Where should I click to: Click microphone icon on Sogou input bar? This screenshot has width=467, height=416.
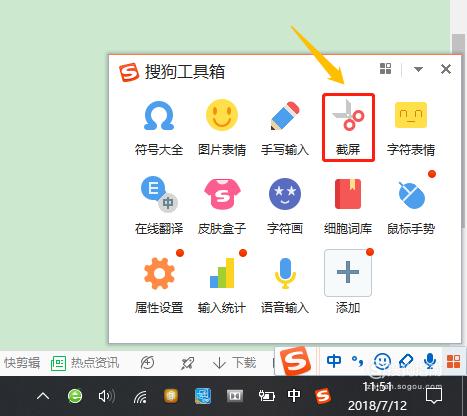430,361
